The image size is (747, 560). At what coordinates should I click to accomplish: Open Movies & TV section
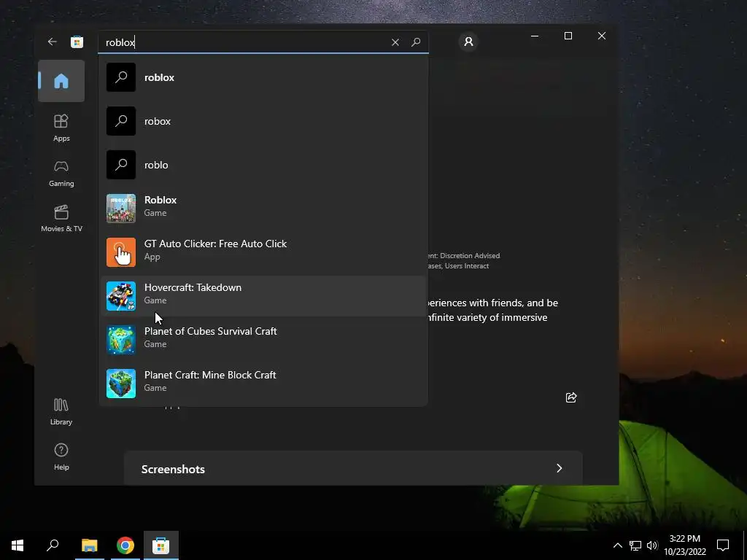(x=61, y=219)
